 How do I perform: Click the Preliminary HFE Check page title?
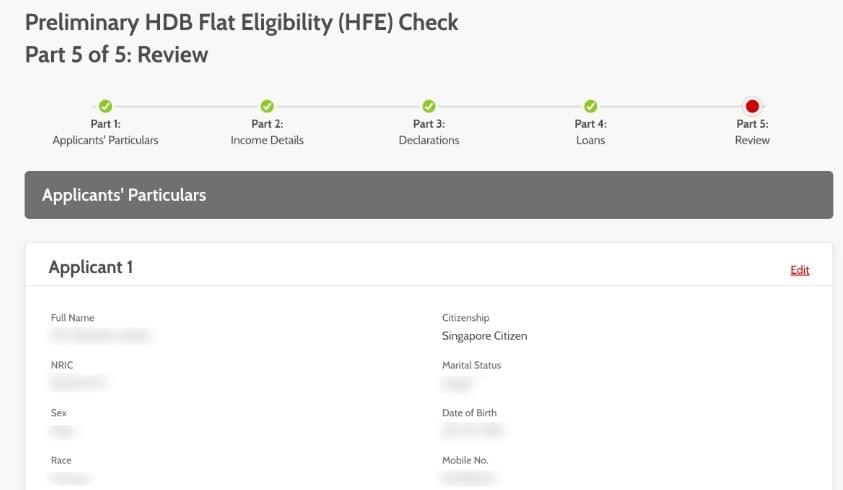coord(242,22)
